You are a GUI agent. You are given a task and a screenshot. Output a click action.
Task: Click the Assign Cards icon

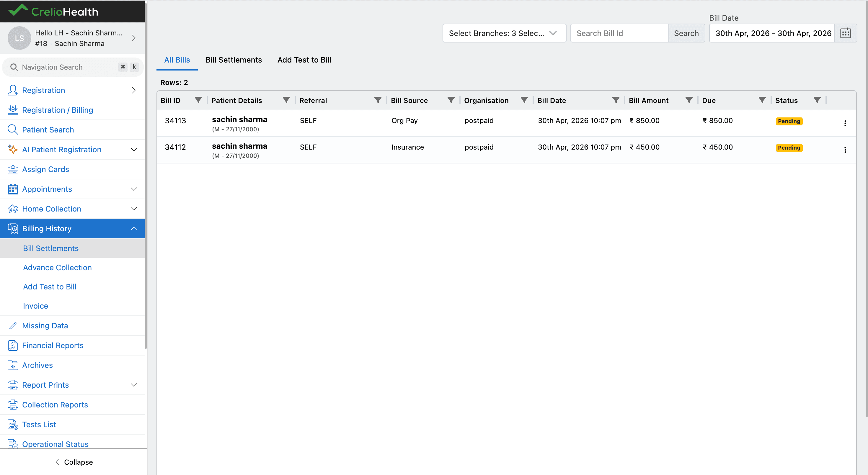click(x=13, y=169)
